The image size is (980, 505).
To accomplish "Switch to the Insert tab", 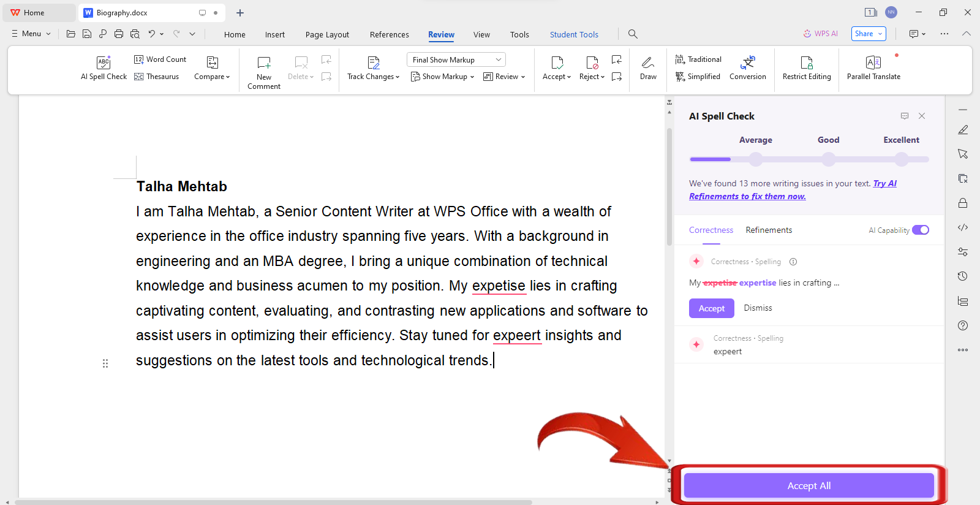I will pos(275,34).
